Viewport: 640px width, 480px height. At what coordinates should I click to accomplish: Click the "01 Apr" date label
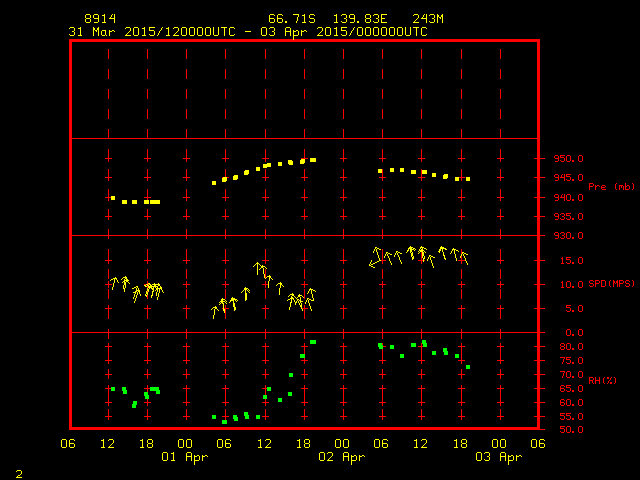(184, 457)
